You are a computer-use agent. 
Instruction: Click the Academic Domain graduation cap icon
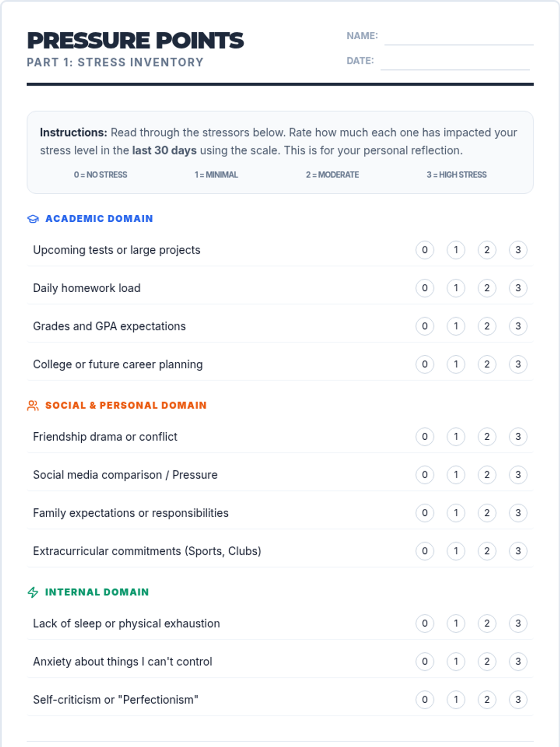pos(33,219)
